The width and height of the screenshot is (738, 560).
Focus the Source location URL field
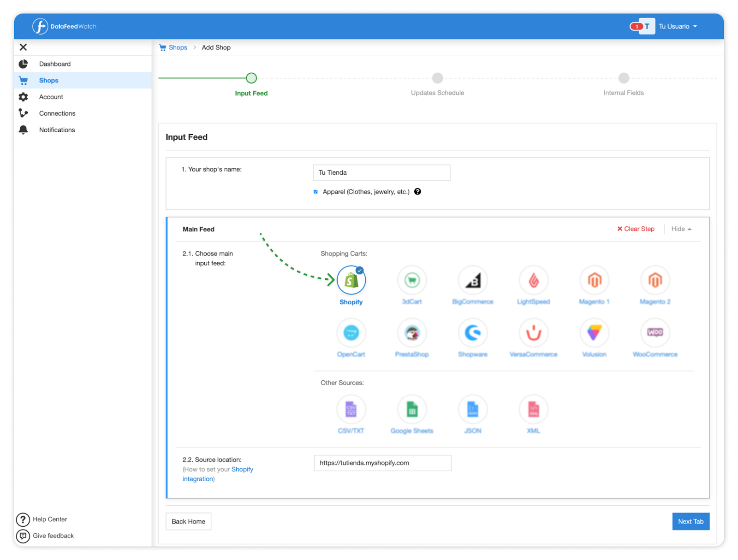pos(382,463)
